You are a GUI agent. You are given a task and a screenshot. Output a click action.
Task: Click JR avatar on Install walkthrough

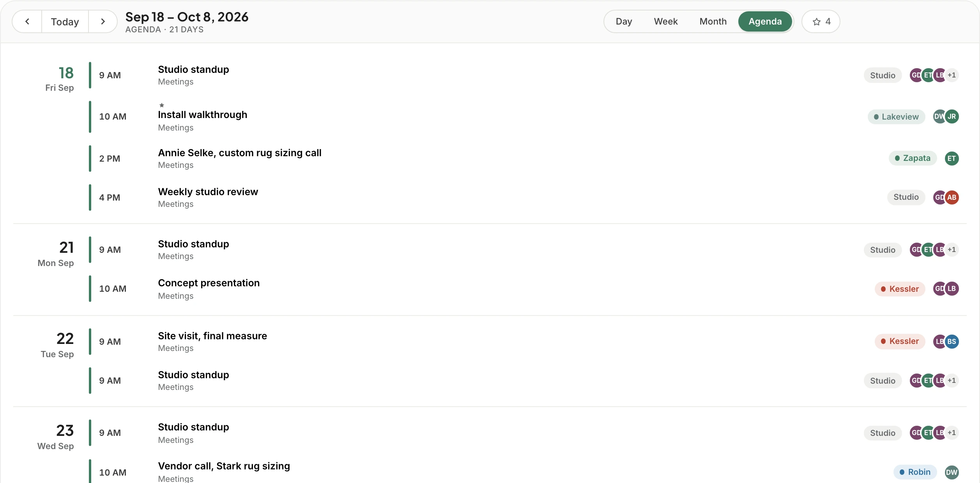point(952,116)
